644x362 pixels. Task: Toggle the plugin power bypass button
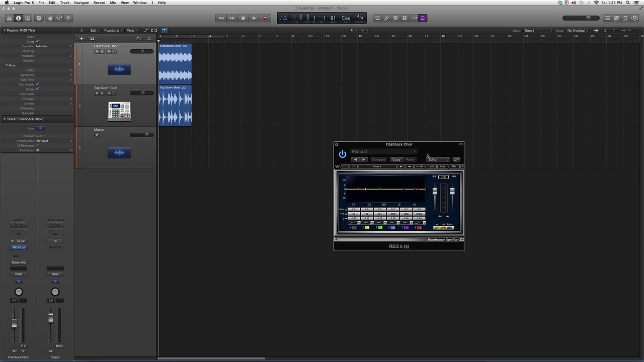pos(343,154)
